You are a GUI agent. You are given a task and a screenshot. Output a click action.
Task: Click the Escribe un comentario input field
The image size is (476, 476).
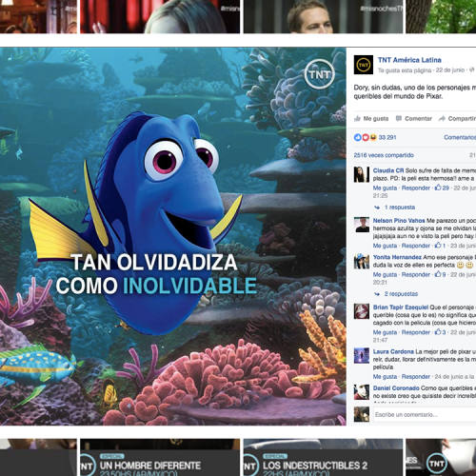point(425,414)
